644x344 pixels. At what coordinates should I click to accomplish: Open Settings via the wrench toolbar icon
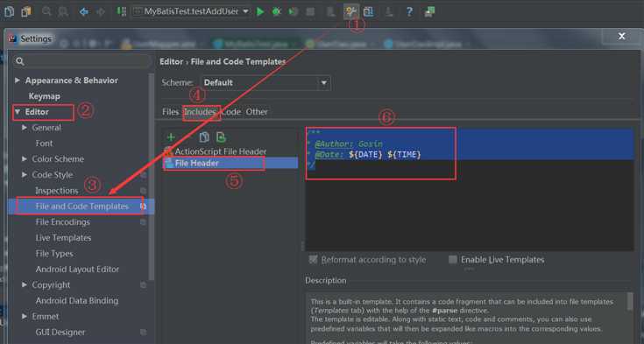(x=350, y=11)
